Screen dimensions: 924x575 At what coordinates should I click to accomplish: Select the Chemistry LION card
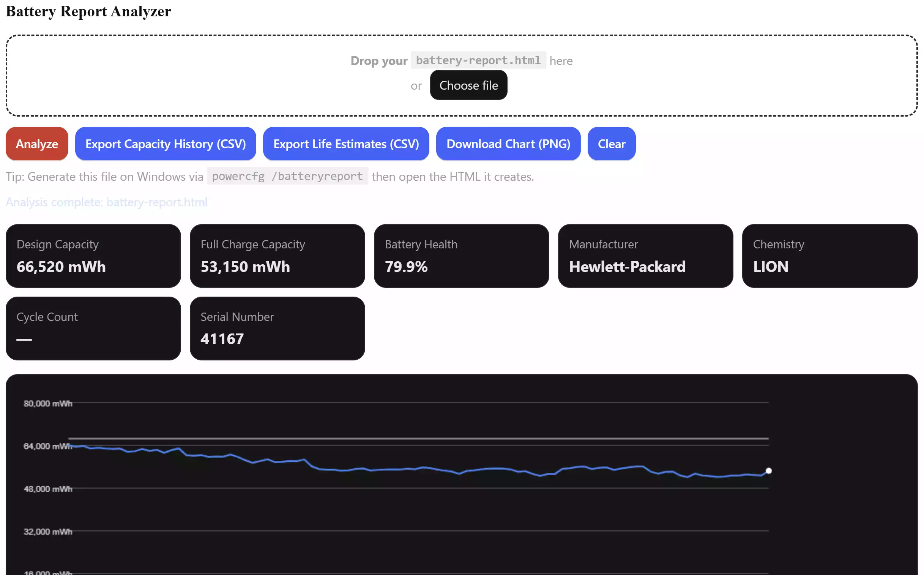click(x=829, y=256)
